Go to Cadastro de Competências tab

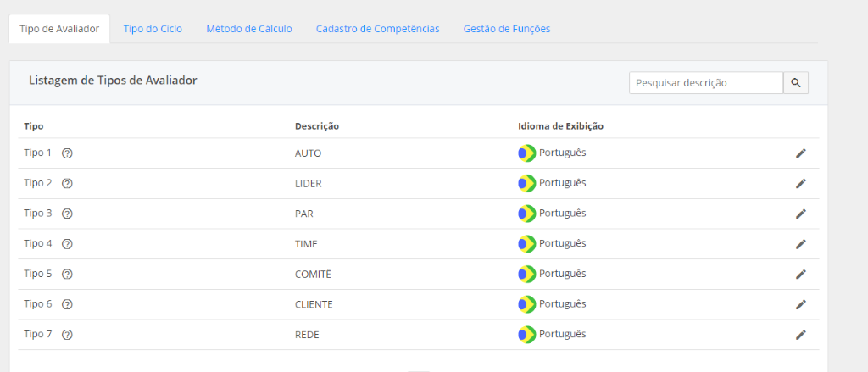pos(377,29)
